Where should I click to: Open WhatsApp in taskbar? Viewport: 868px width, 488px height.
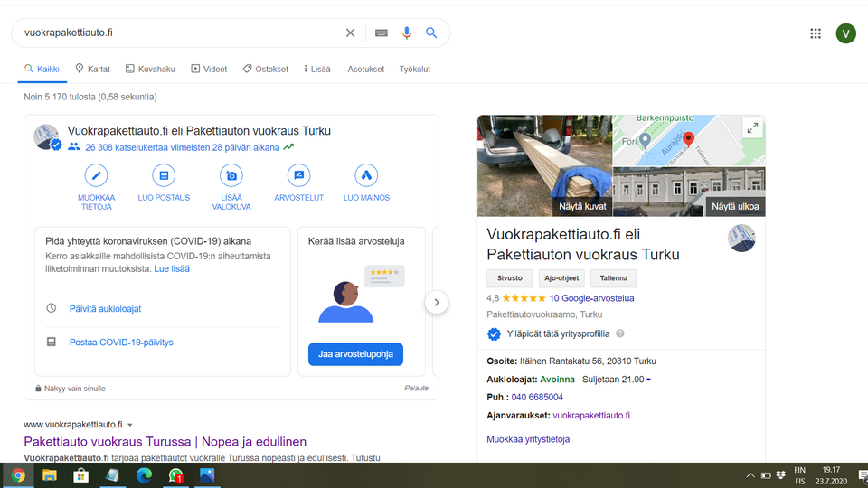tap(175, 475)
